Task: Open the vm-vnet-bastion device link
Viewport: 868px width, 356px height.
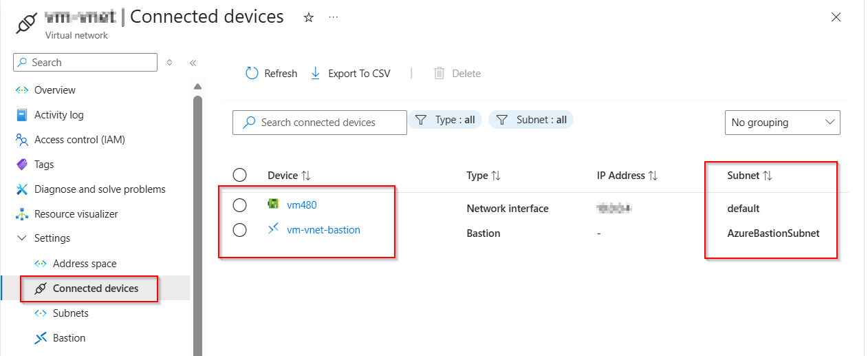Action: tap(323, 229)
